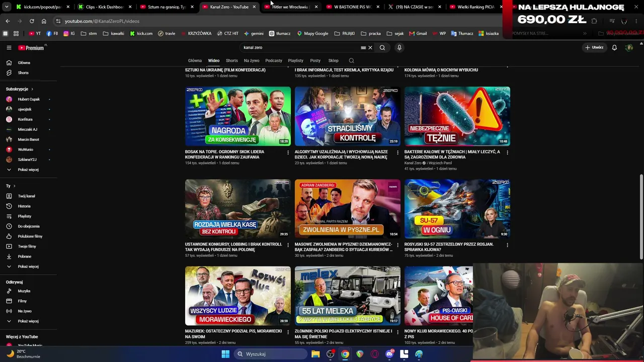
Task: Switch to the Główna channel tab
Action: coord(195,61)
